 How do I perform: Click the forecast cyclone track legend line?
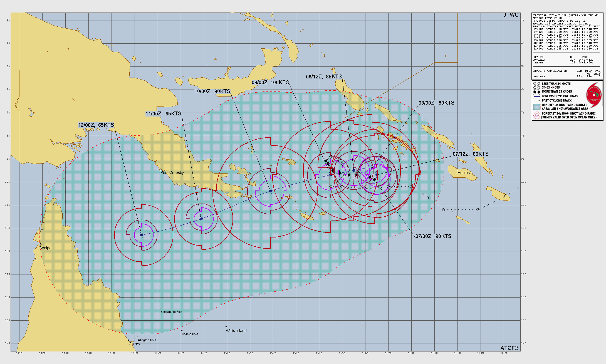tap(537, 96)
